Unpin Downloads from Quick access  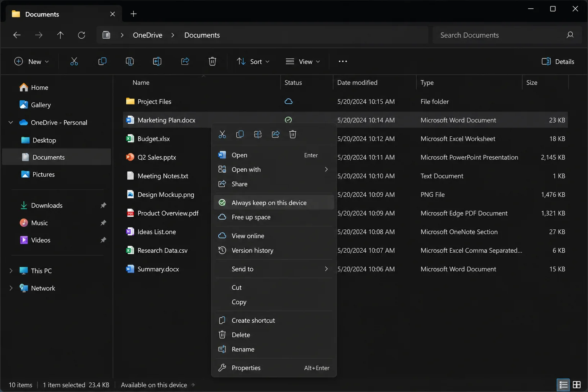[103, 206]
